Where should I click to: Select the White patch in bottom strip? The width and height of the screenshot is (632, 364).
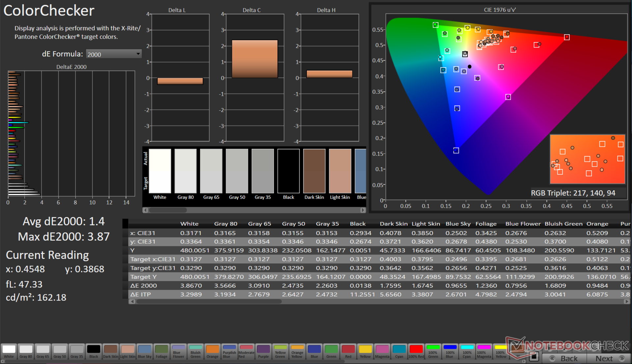point(9,351)
